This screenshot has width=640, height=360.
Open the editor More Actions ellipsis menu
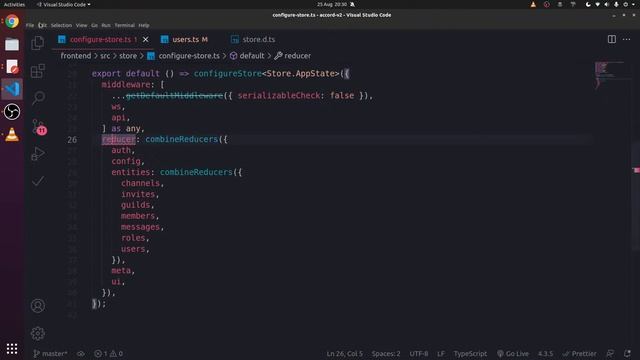click(x=627, y=39)
